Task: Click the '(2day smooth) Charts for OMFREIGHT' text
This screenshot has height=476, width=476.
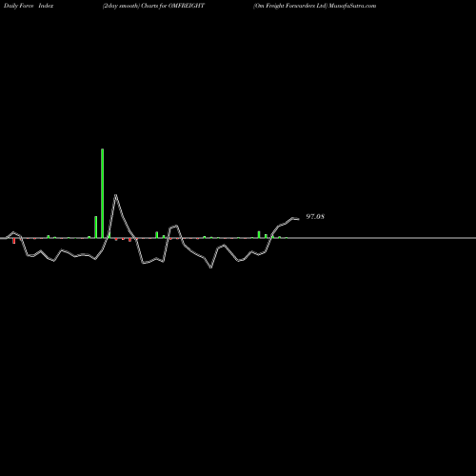Action: [153, 6]
